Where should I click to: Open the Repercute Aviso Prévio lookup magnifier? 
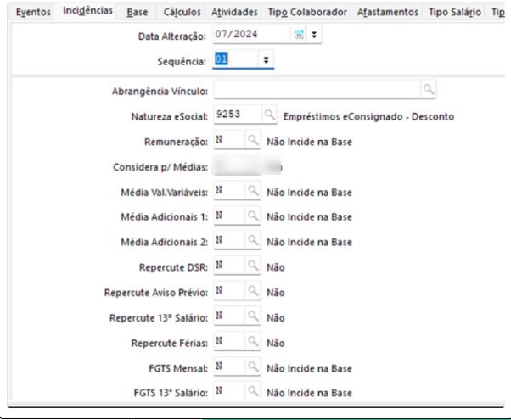click(x=253, y=291)
